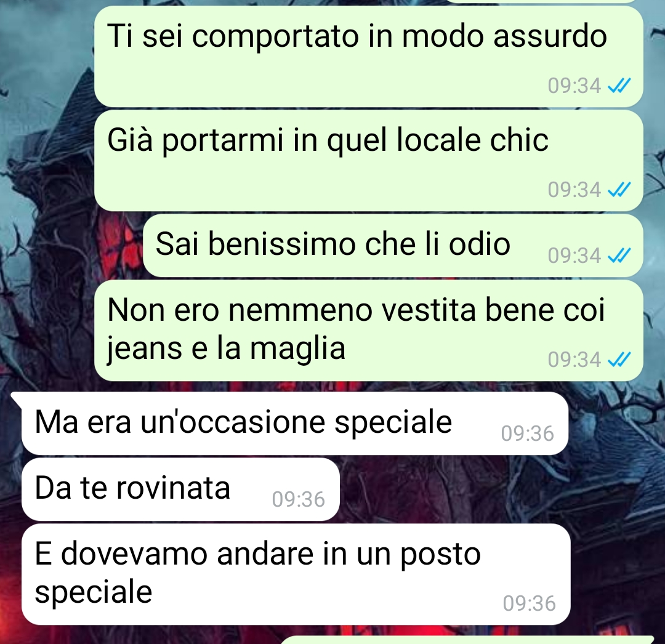Select the message 'Sai benissimo che li odio'
The image size is (665, 644).
393,246
